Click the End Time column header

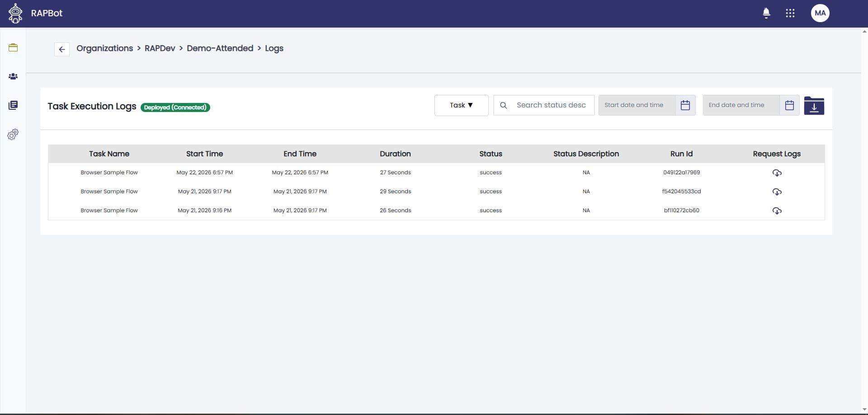tap(300, 154)
